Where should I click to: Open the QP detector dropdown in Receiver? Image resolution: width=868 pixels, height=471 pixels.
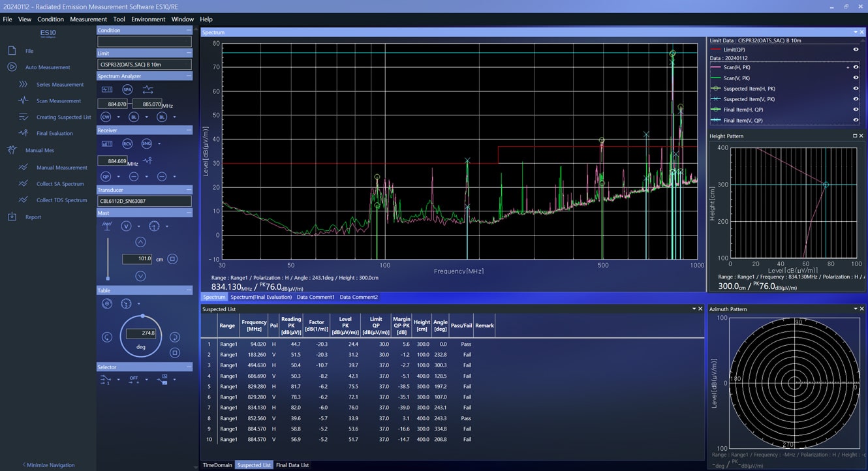point(118,177)
